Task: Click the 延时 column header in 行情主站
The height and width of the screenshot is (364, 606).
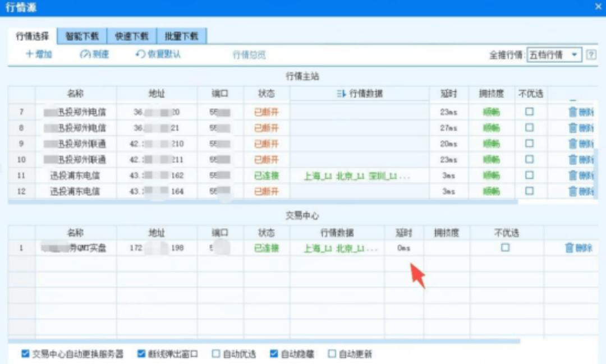Action: pyautogui.click(x=448, y=94)
